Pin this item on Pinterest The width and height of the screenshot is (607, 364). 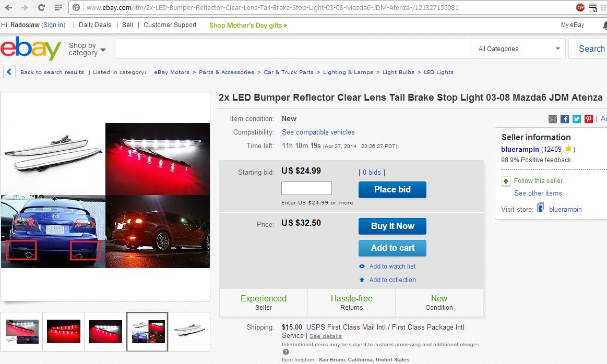589,119
